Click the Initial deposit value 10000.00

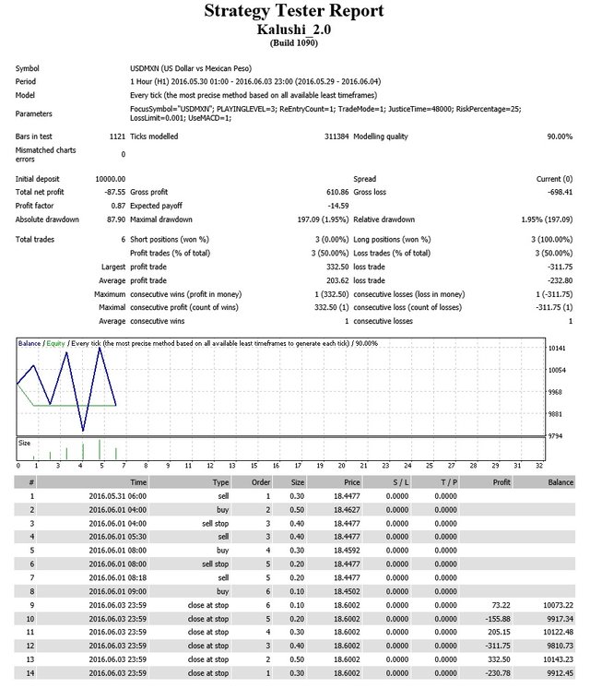pyautogui.click(x=111, y=179)
